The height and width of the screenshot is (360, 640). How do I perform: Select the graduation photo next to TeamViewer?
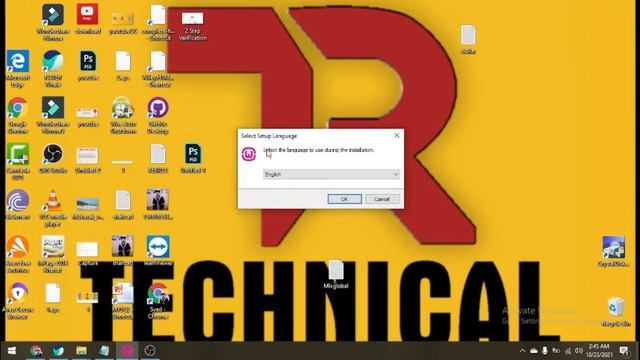[x=122, y=247]
